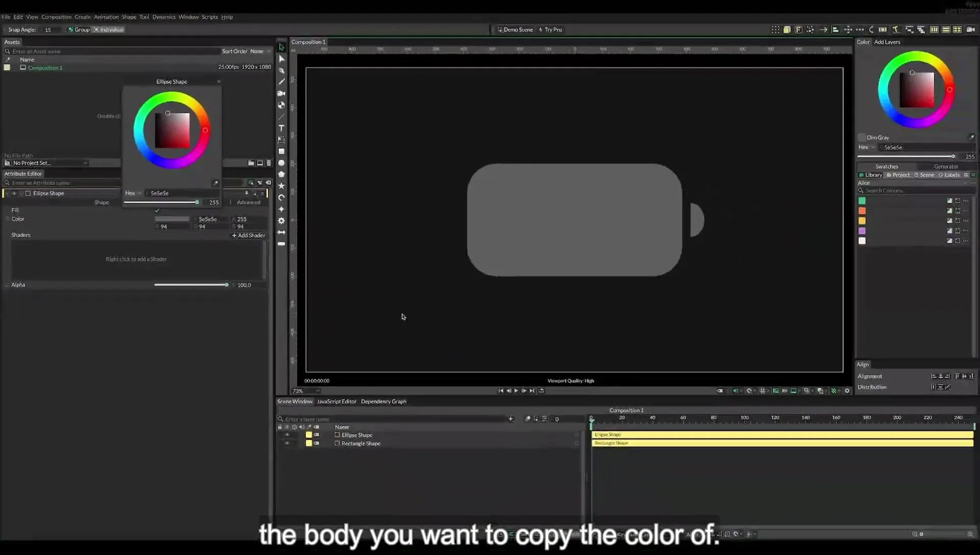The width and height of the screenshot is (980, 555).
Task: Open the Generator tab
Action: 946,167
